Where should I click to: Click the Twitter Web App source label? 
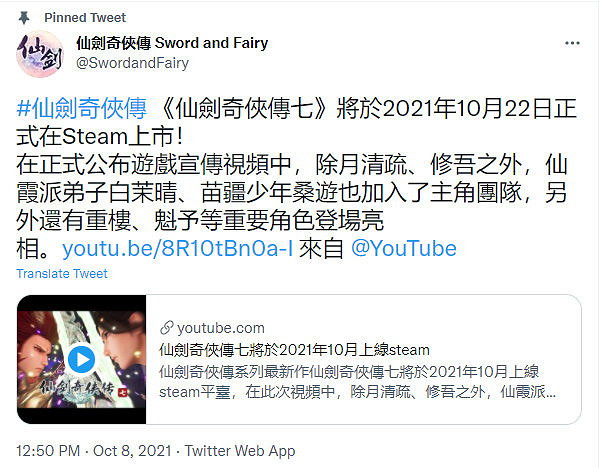(x=240, y=450)
